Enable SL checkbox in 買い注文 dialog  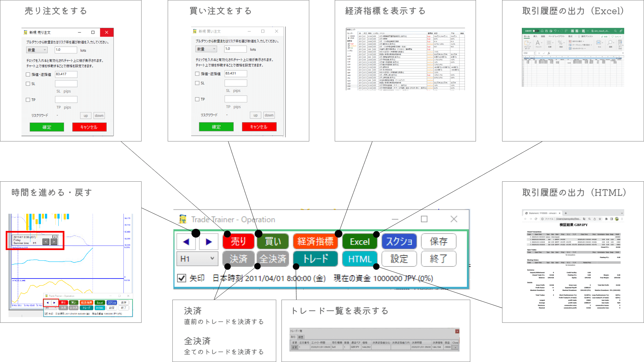[197, 83]
